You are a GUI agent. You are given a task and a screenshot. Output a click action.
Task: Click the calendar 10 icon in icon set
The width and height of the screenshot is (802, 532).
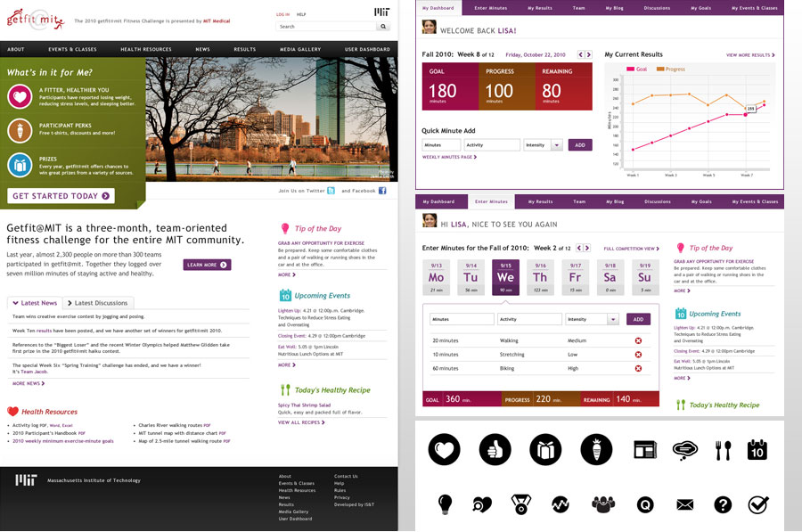pos(757,450)
